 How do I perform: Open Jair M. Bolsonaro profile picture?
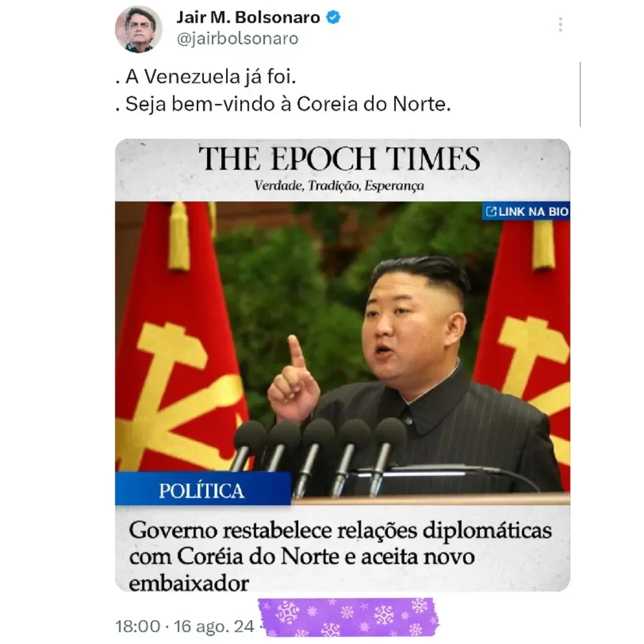click(138, 29)
